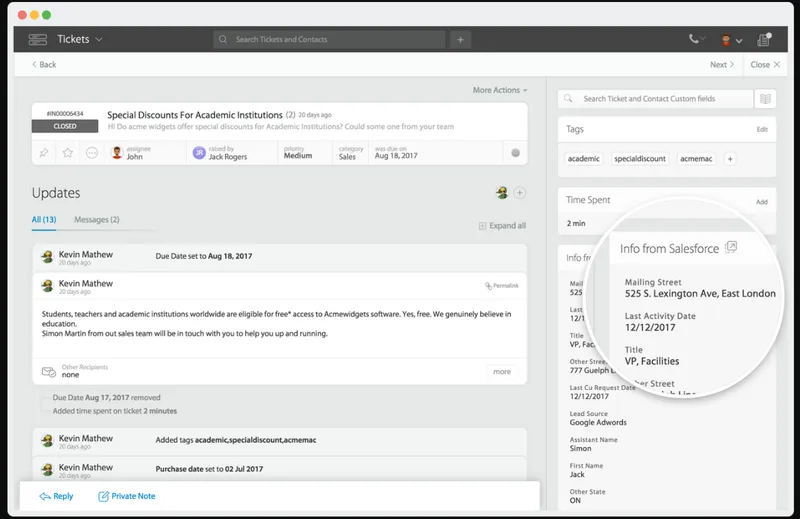Star the ticket with star icon
The height and width of the screenshot is (519, 800).
[x=67, y=153]
